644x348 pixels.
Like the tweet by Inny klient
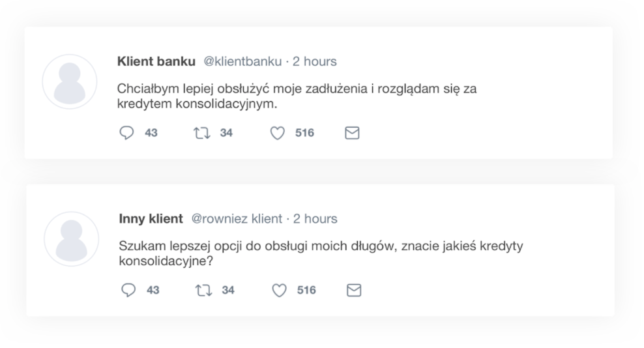279,290
